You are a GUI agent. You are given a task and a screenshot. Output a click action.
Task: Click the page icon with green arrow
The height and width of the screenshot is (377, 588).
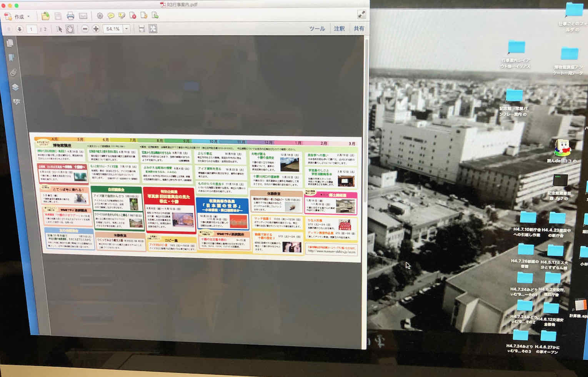click(155, 15)
